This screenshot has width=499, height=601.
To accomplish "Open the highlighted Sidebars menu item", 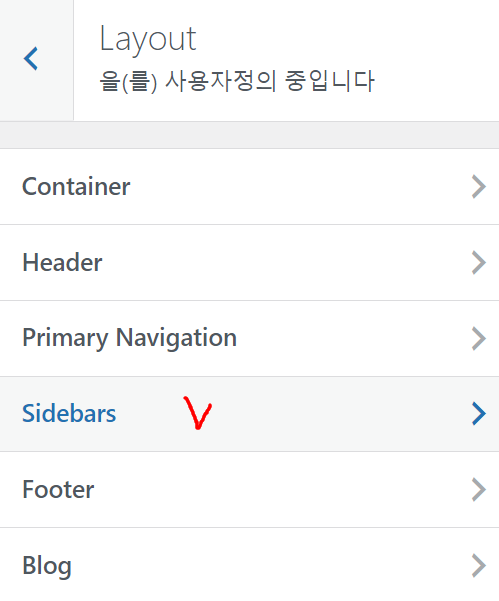I will click(250, 414).
